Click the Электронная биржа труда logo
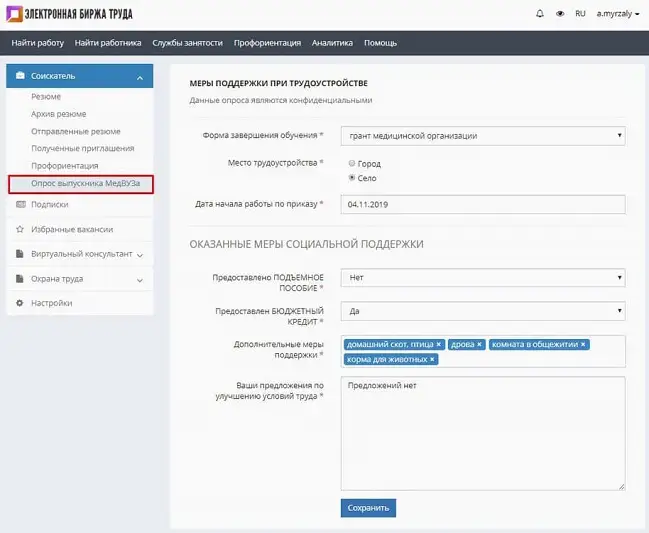 [69, 14]
